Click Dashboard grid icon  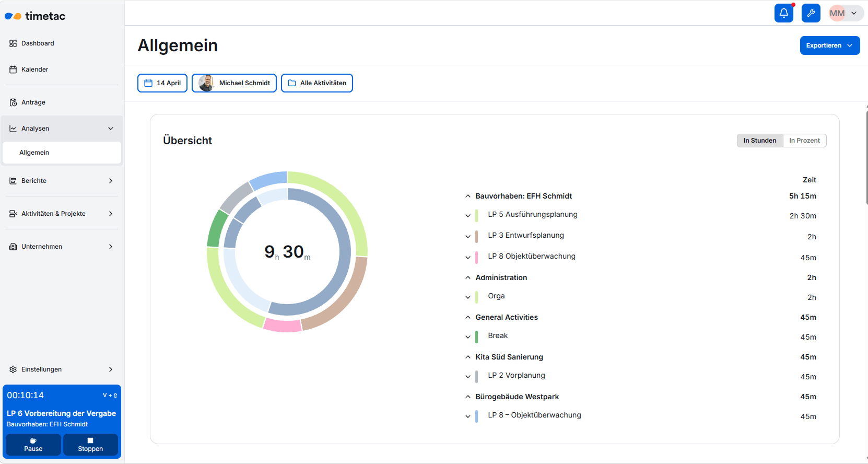click(13, 43)
